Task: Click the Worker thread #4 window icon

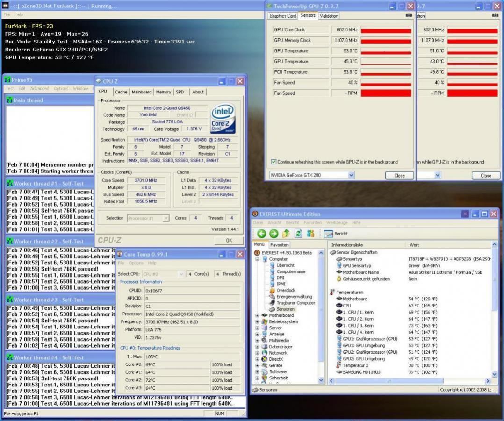Action: pos(10,357)
